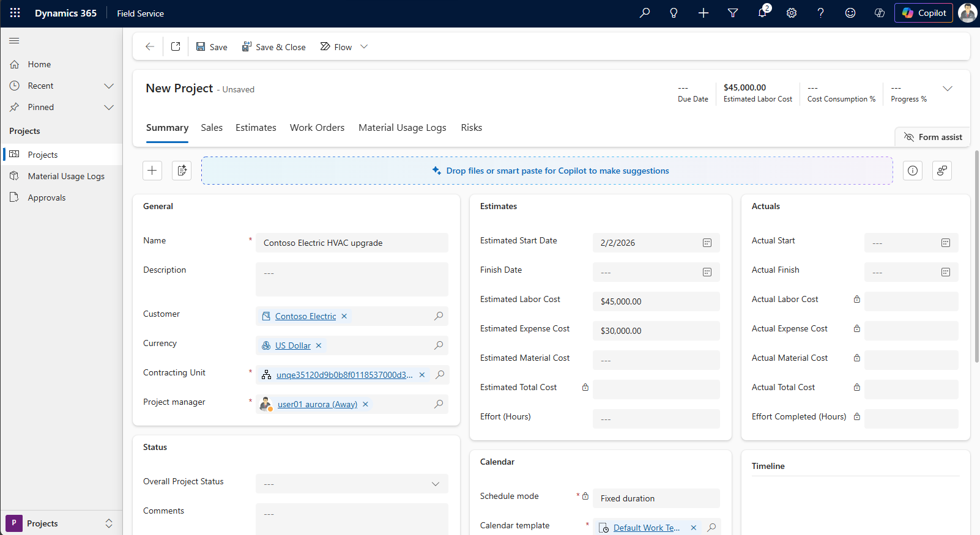This screenshot has width=980, height=535.
Task: Open the Flow menu
Action: click(x=336, y=47)
